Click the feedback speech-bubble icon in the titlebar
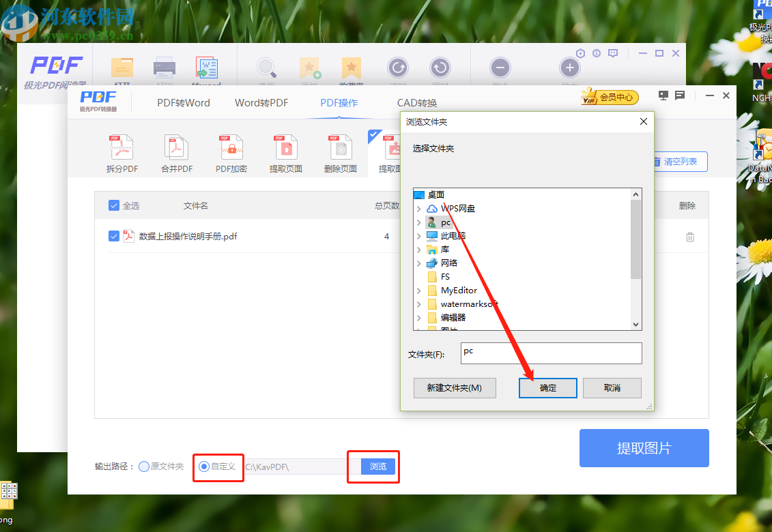 pyautogui.click(x=678, y=96)
